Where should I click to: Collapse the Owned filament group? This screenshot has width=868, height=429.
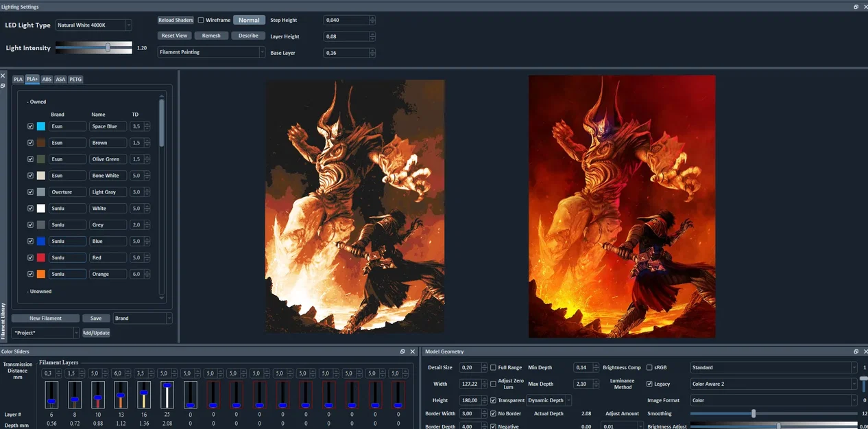37,102
